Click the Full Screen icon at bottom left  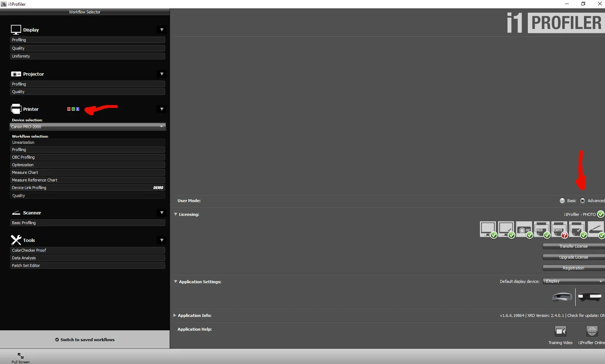point(20,356)
